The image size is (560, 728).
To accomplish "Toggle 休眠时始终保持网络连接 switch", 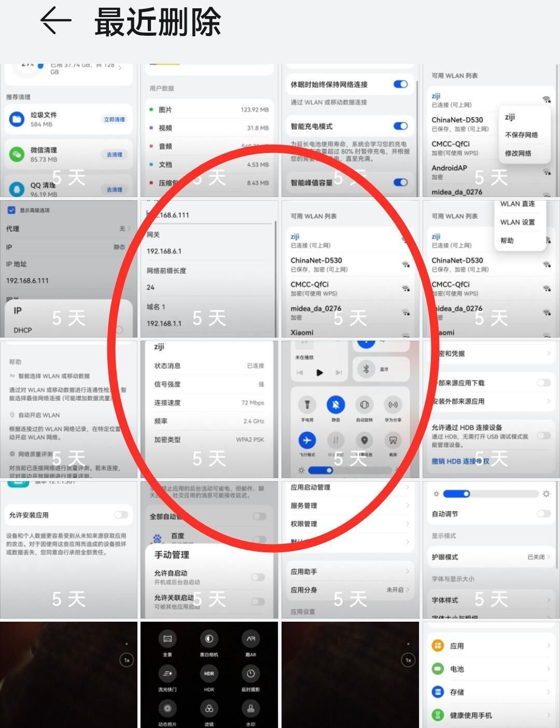I will coord(400,84).
